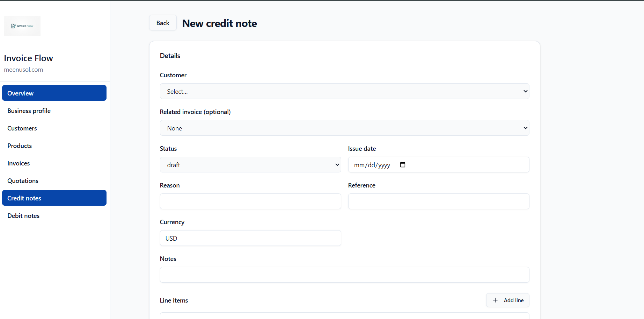Open the Products list
This screenshot has height=319, width=644.
(x=54, y=146)
